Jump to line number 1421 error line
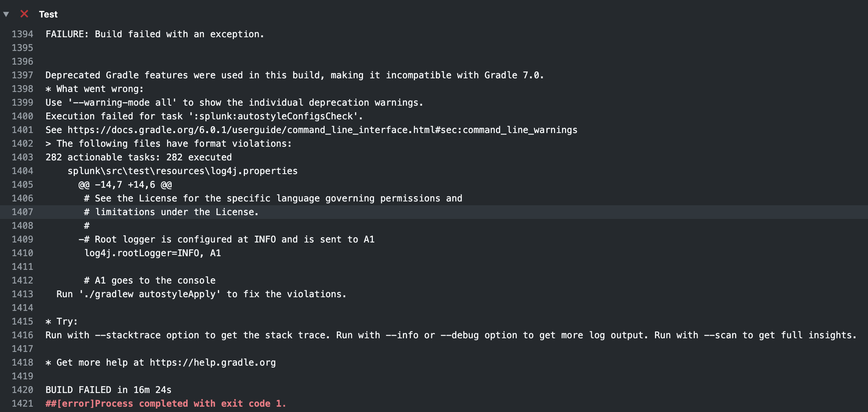 pos(22,404)
